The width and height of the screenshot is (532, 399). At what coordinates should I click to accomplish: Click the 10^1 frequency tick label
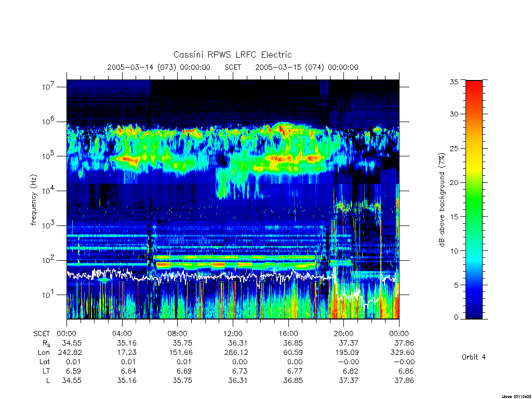pos(49,295)
